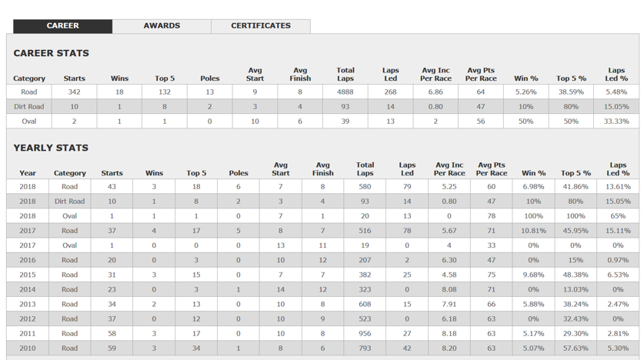Screen dimensions: 644x360
Task: Click the 516 total laps value
Action: click(x=365, y=231)
